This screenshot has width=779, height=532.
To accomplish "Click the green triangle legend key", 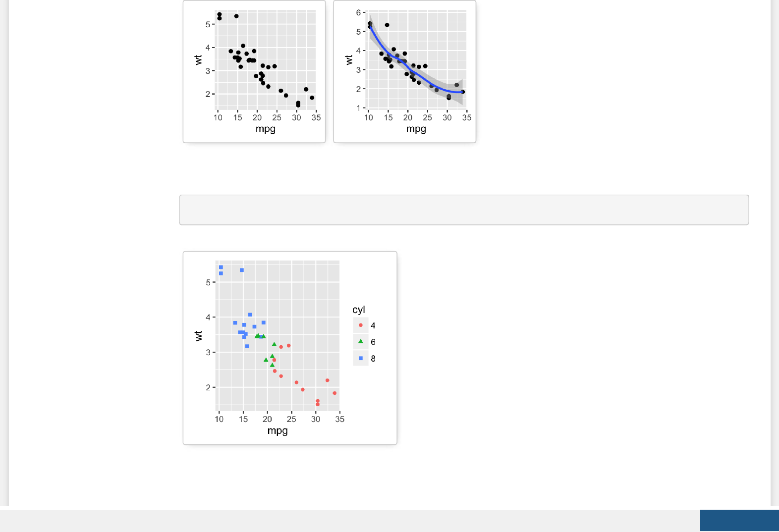I will [361, 342].
